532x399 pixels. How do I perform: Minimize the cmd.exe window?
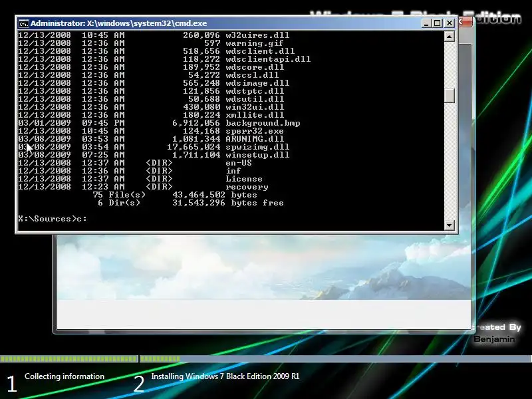(x=426, y=23)
